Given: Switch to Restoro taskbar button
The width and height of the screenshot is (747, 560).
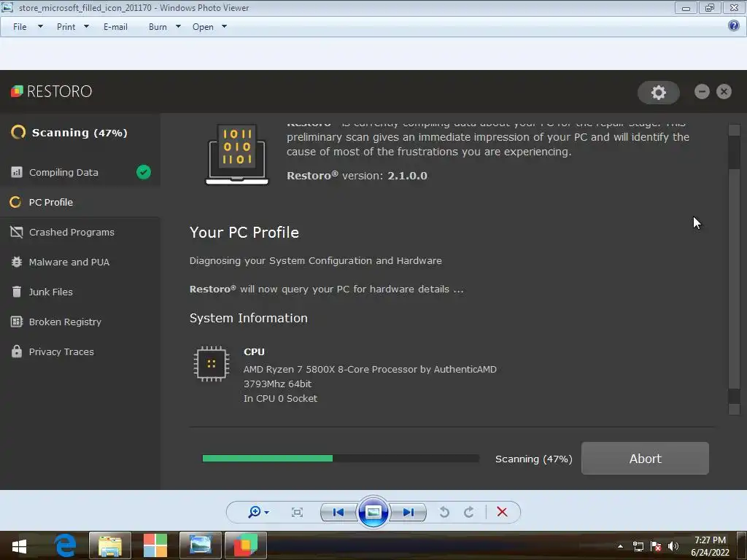Looking at the screenshot, I should click(x=246, y=545).
